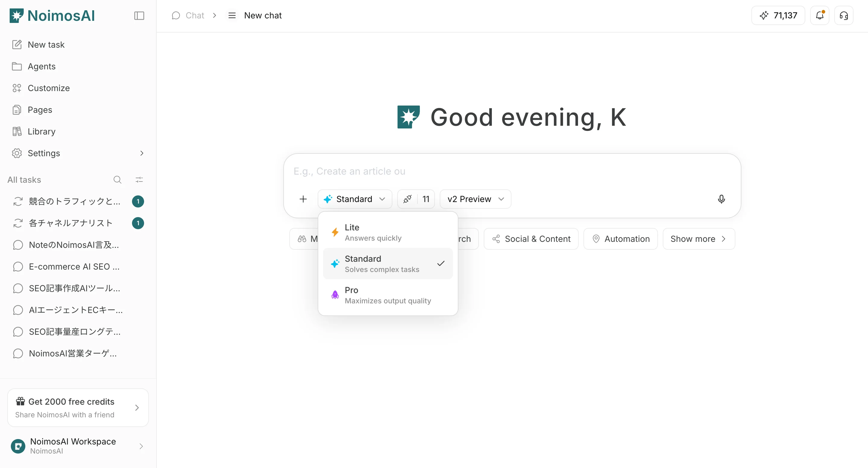Open Pages in sidebar

coord(78,109)
